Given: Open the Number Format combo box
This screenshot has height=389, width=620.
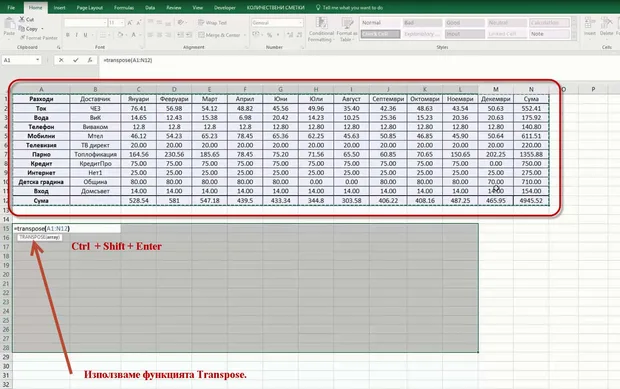Looking at the screenshot, I should pyautogui.click(x=277, y=23).
